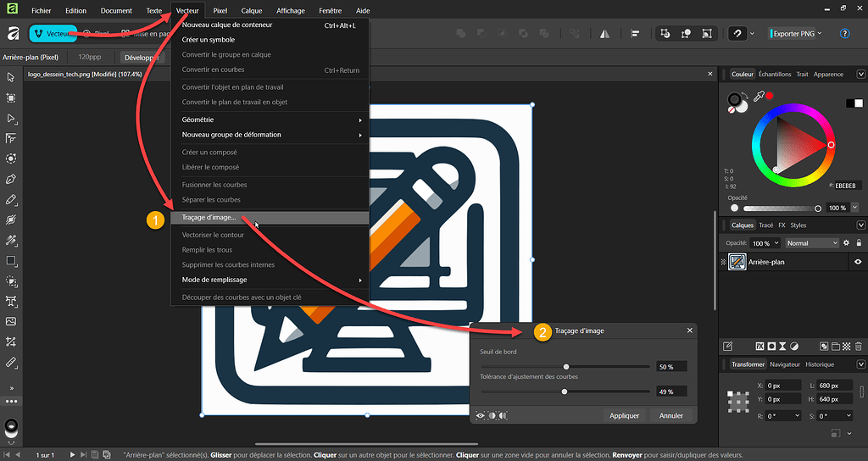Choose Traçage d'image menu entry
This screenshot has height=461, width=868.
(x=209, y=218)
